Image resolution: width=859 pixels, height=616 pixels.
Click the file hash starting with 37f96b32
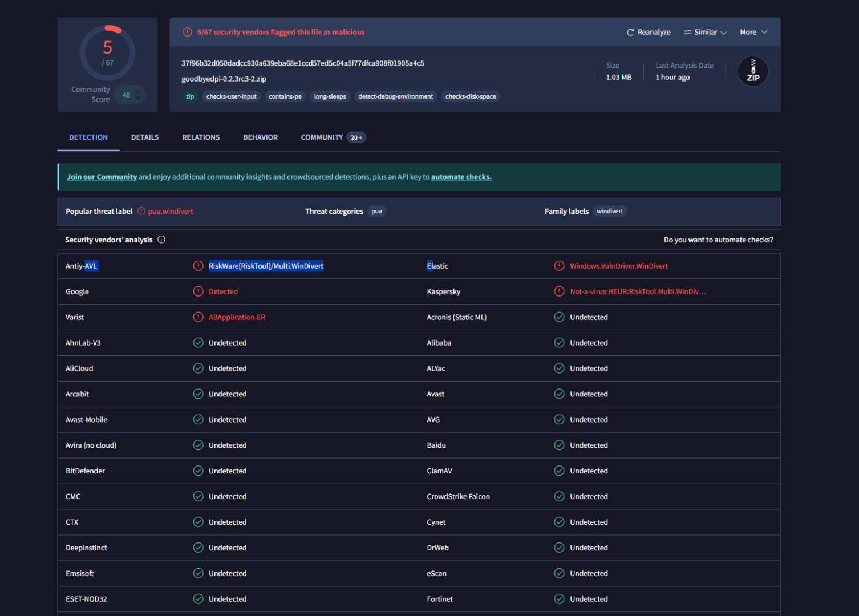click(303, 63)
